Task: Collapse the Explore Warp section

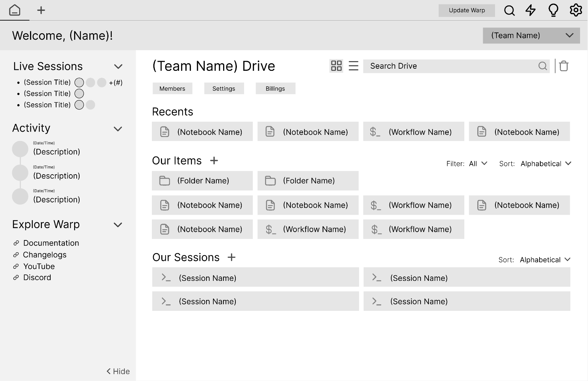Action: (118, 225)
